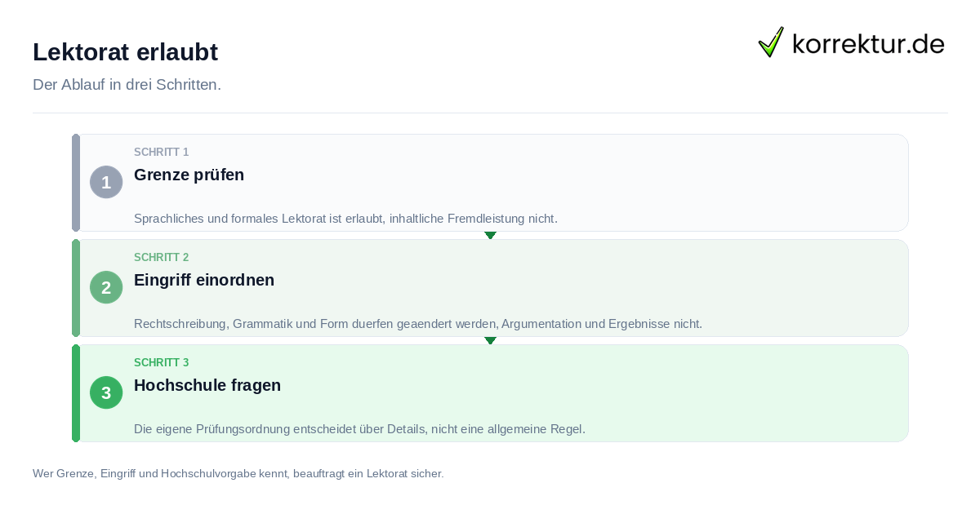Select the green step 2 circle

[x=106, y=287]
